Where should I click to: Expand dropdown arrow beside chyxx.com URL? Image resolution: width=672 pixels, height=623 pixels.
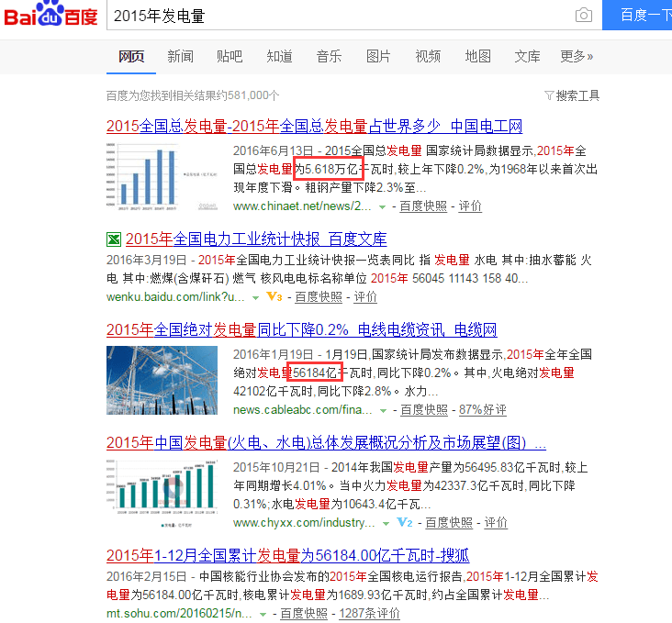coord(386,524)
